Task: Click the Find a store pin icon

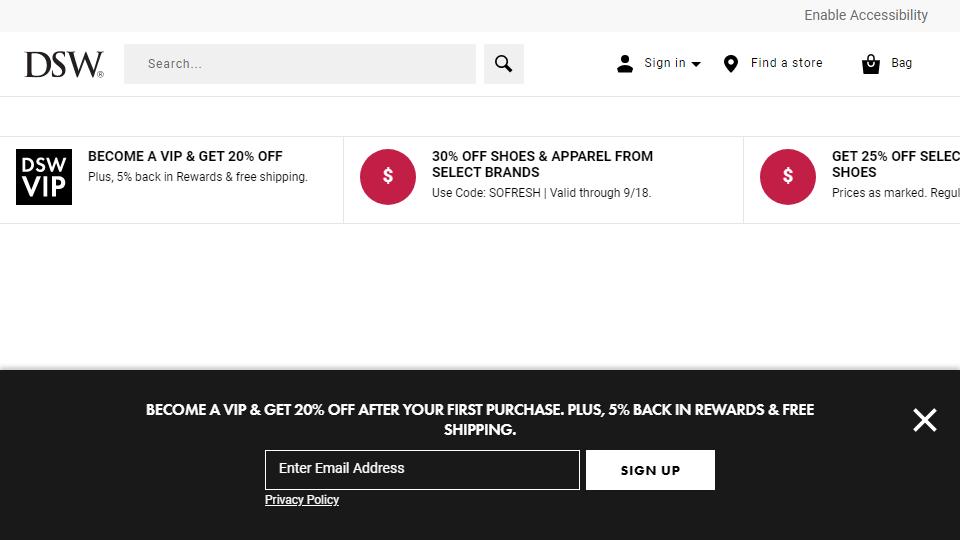Action: click(730, 64)
